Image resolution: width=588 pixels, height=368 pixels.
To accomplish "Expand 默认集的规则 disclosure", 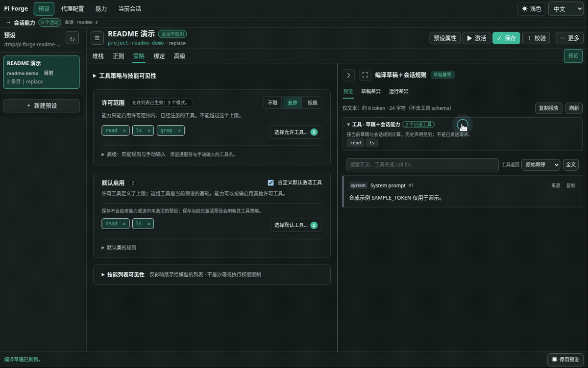I will point(119,247).
